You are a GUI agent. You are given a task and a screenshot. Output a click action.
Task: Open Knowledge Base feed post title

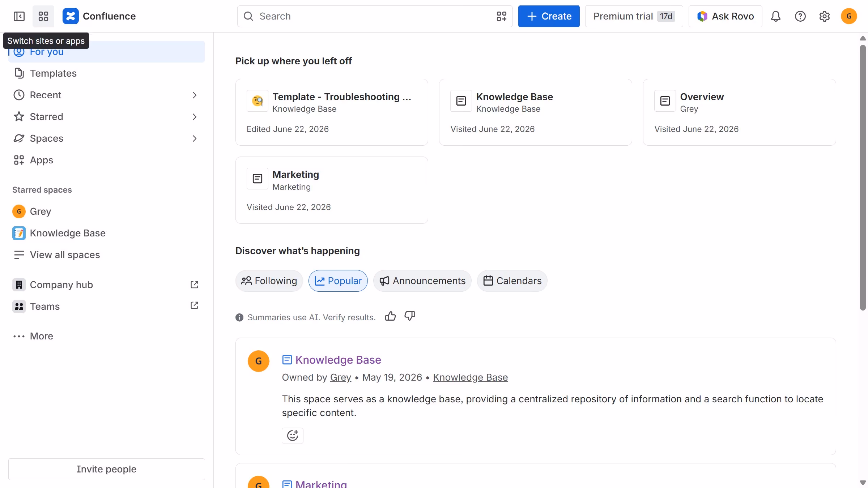click(338, 360)
